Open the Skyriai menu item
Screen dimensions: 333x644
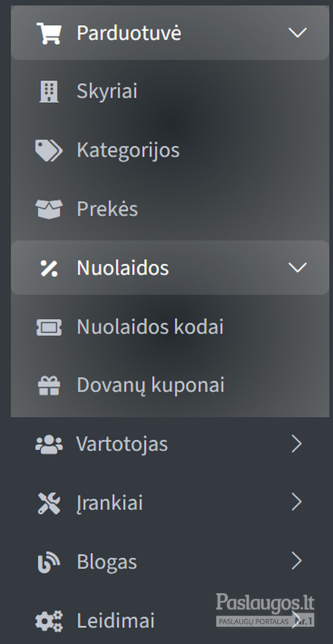170,91
